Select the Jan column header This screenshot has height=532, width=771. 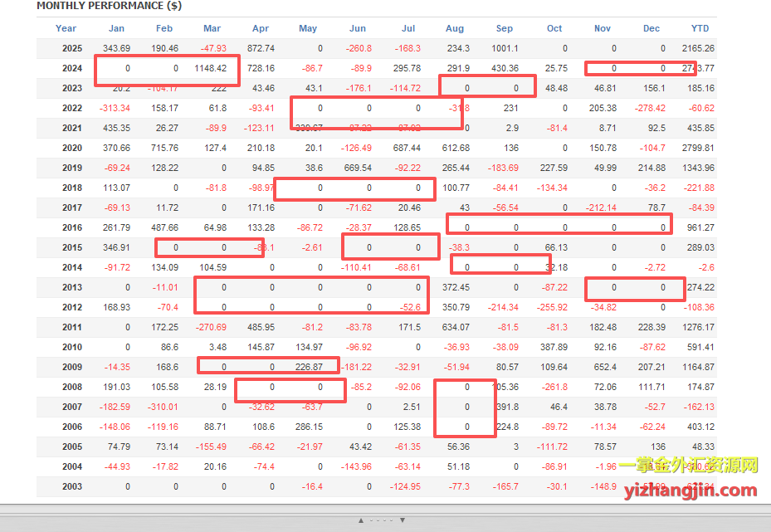(117, 28)
